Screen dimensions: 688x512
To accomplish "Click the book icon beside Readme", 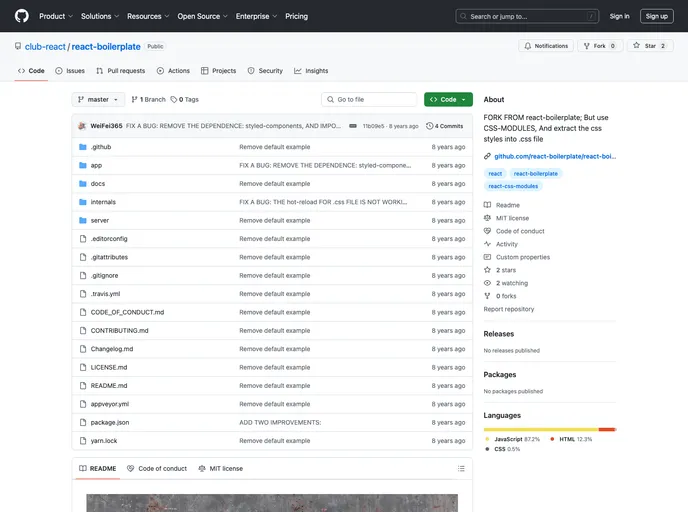I will pos(487,205).
